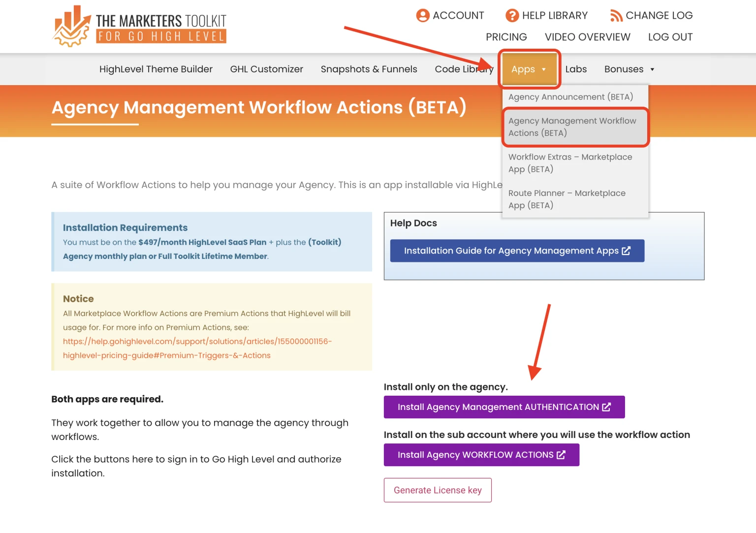Viewport: 756px width, 533px height.
Task: Click the Change Log RSS feed icon
Action: [616, 16]
